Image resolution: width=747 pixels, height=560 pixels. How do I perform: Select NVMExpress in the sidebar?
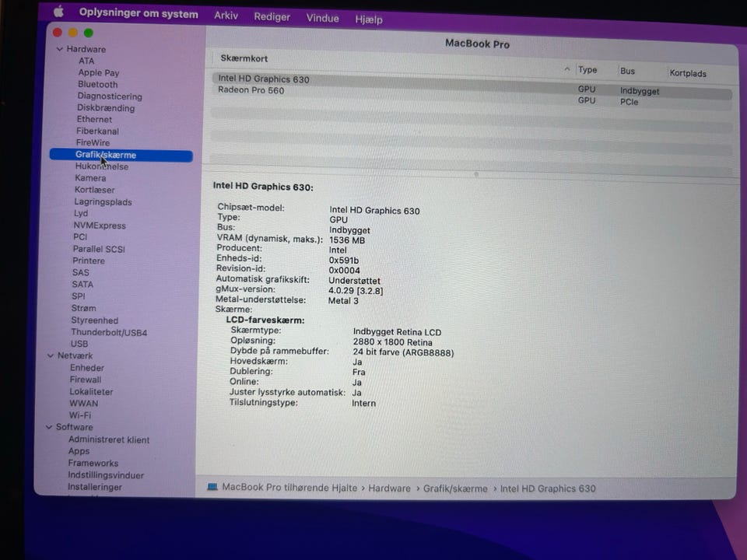(x=100, y=226)
